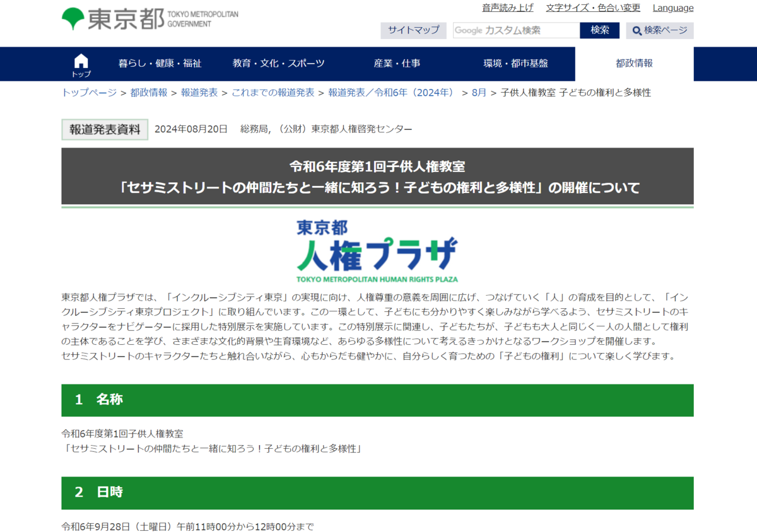Click 報道発表/令和6年(2024年) breadcrumb
Image resolution: width=757 pixels, height=532 pixels.
tap(393, 93)
